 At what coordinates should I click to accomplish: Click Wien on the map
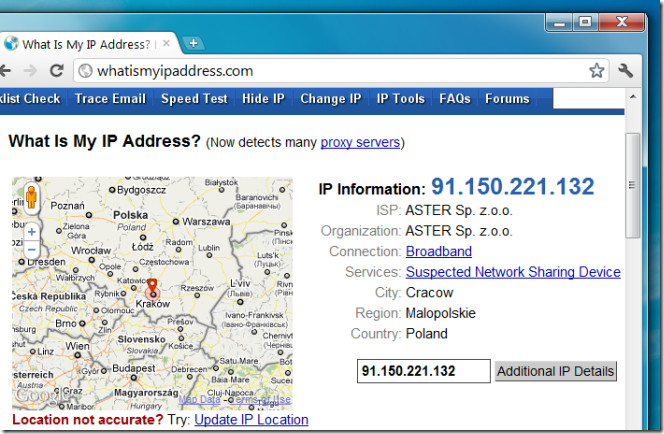(77, 346)
